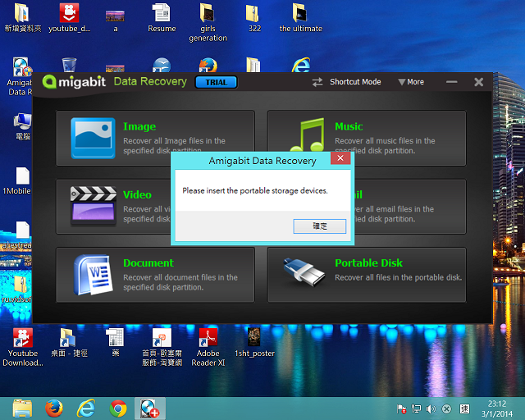Viewport: 525px width, 420px height.
Task: Click the Shortcut Mode switch arrows icon
Action: [x=317, y=82]
